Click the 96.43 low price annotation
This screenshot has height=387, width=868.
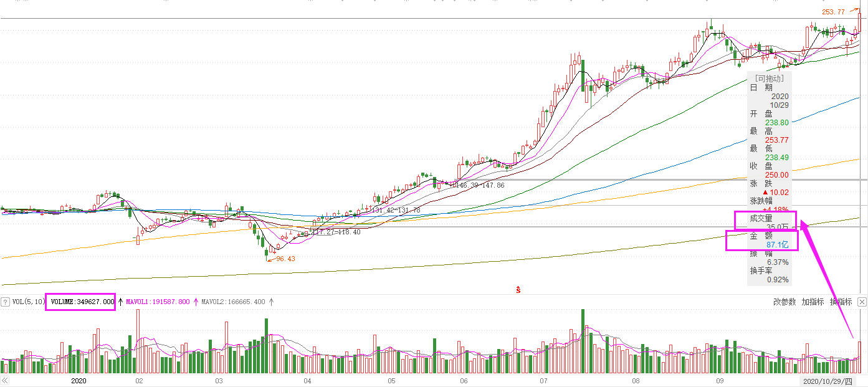point(285,259)
